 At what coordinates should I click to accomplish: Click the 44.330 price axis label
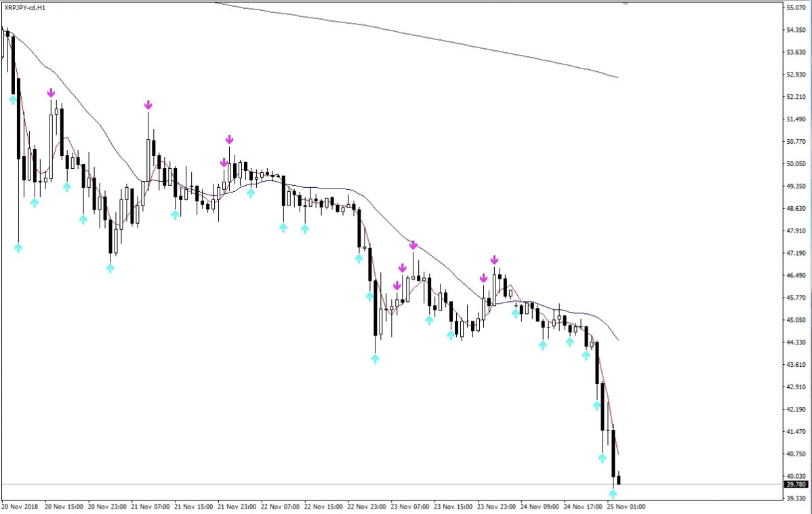click(x=796, y=342)
